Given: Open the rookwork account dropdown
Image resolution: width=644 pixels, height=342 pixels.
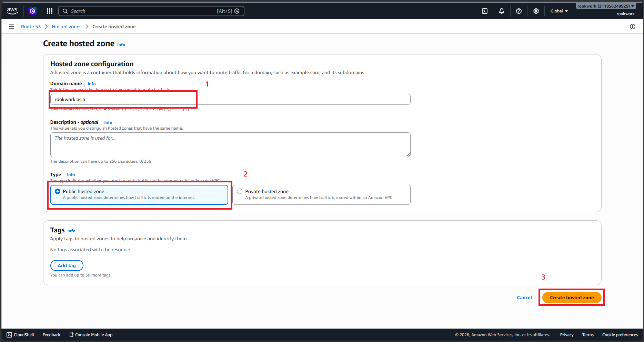Looking at the screenshot, I should (606, 6).
